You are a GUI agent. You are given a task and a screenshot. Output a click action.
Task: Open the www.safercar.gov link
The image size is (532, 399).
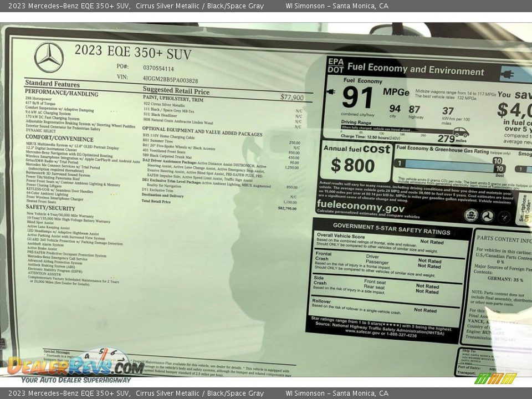(362, 332)
